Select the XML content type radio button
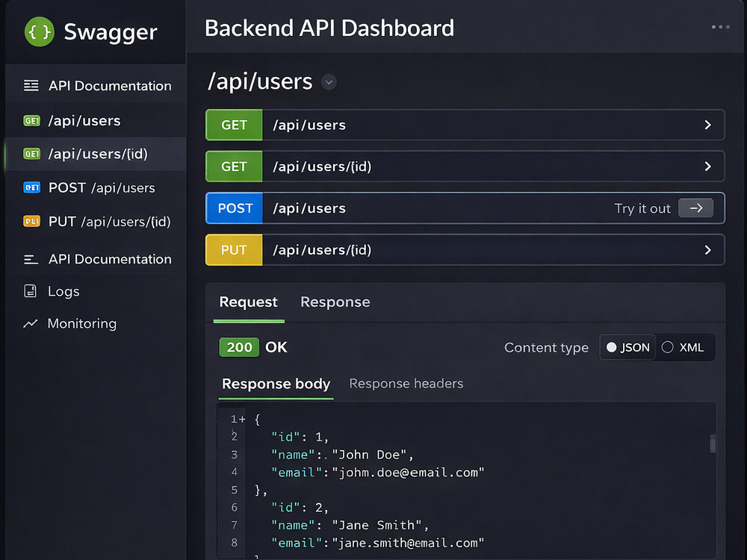 click(667, 348)
